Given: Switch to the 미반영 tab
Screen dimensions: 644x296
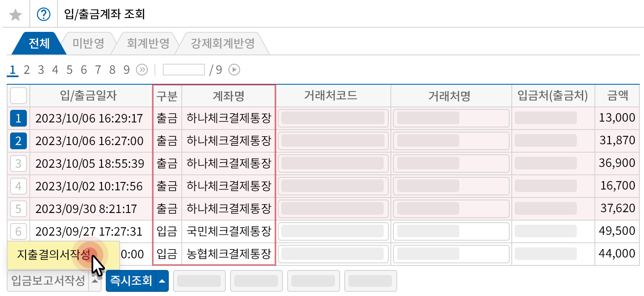Looking at the screenshot, I should (x=88, y=44).
